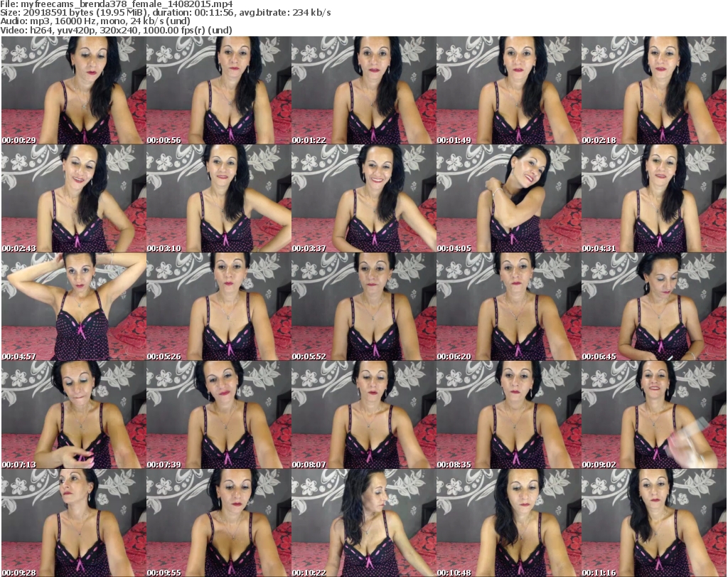This screenshot has width=728, height=577.
Task: Select the thumbnail timestamped 00:05:52
Action: (x=363, y=307)
